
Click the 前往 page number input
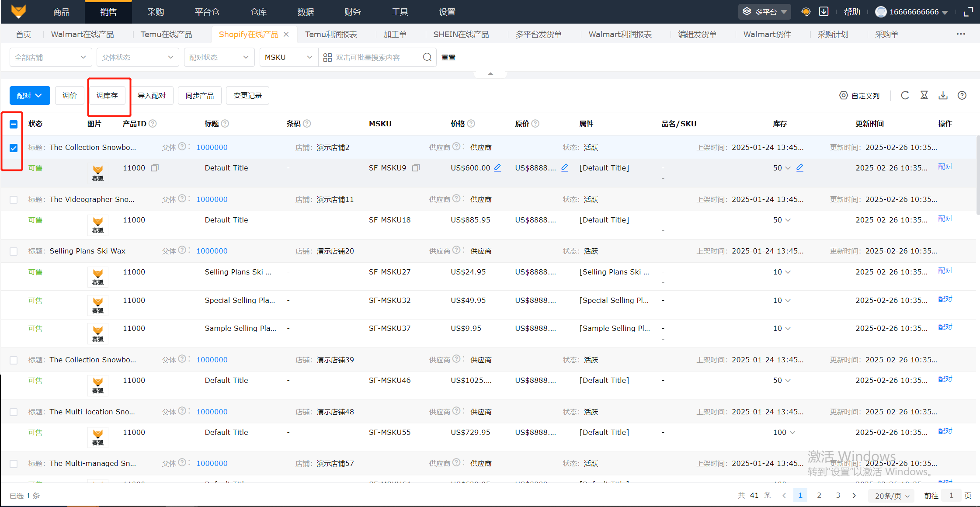point(951,496)
